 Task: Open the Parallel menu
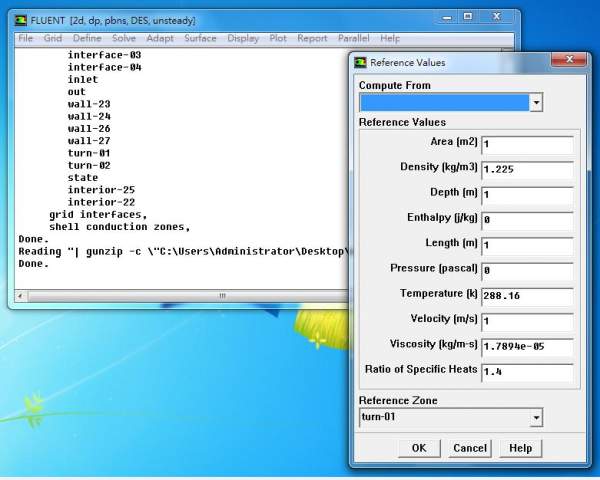(354, 38)
